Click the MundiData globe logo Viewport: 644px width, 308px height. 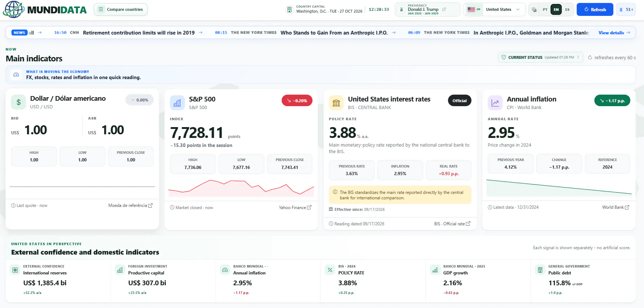[13, 9]
